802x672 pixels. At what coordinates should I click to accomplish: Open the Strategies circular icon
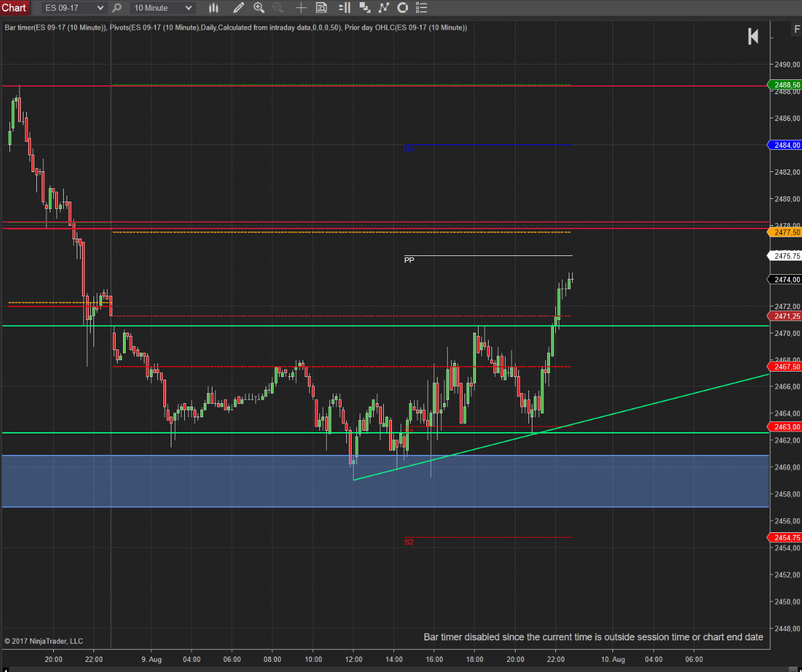(x=403, y=8)
